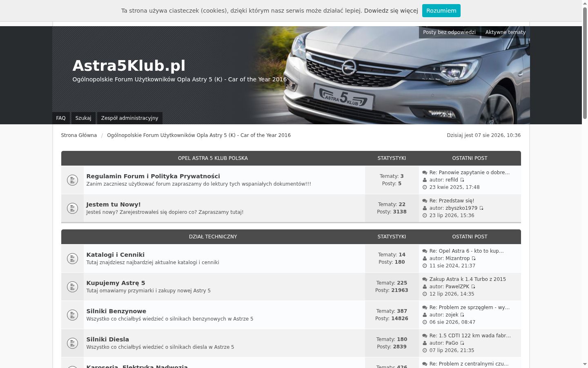Open Posty bez odpowiedzi tab
The image size is (588, 368).
click(449, 32)
